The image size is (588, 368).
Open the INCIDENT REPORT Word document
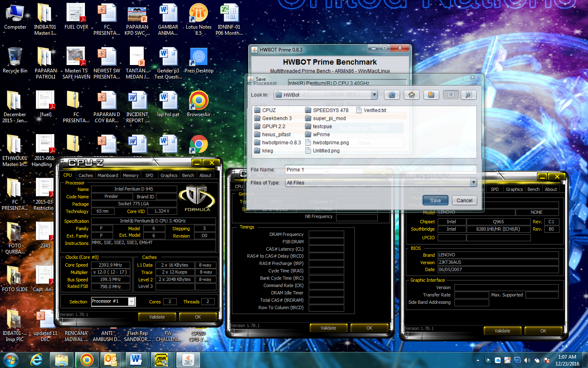pos(138,107)
